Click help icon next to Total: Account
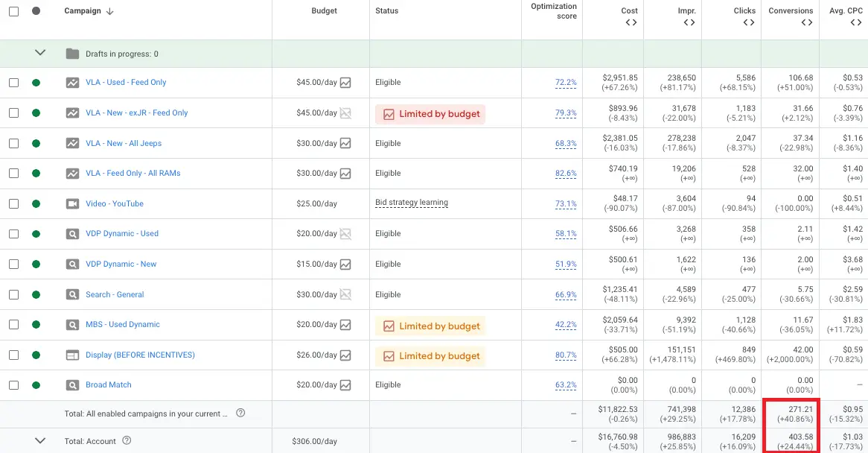868x453 pixels. pyautogui.click(x=127, y=441)
